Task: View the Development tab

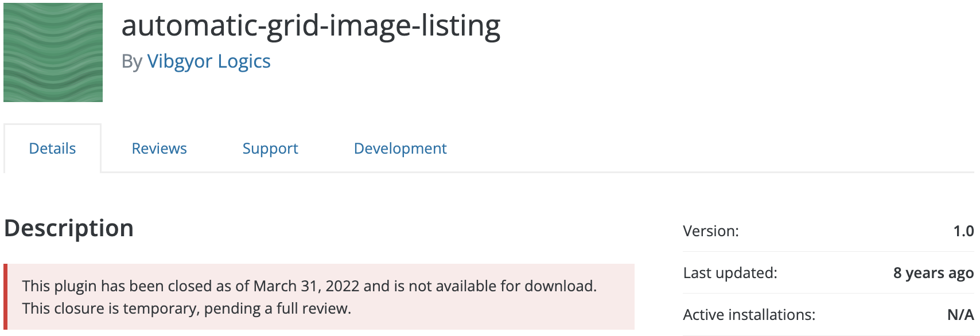Action: click(400, 148)
